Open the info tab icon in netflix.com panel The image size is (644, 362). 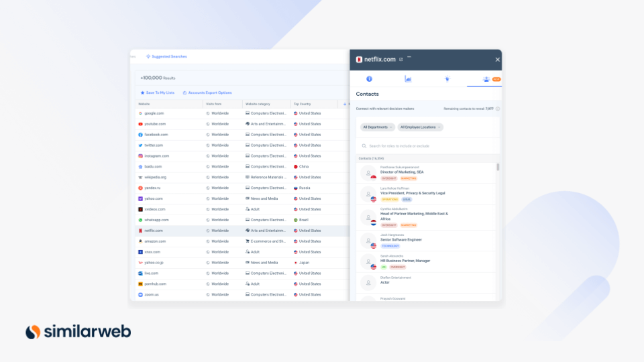(x=369, y=79)
